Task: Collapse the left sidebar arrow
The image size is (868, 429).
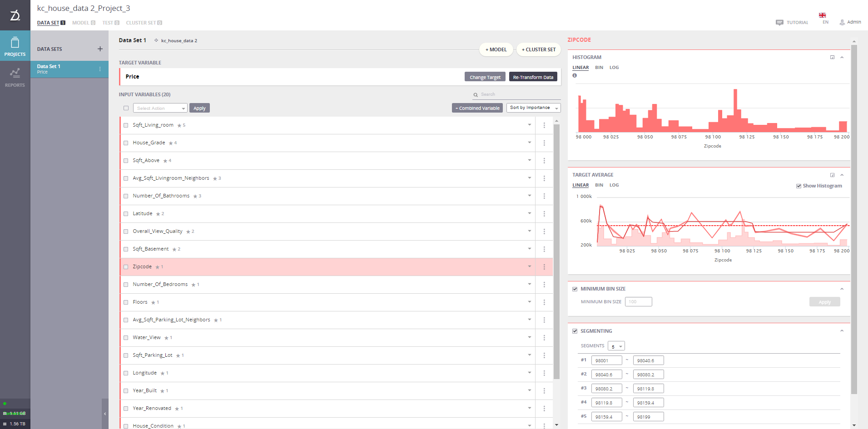Action: [x=105, y=414]
